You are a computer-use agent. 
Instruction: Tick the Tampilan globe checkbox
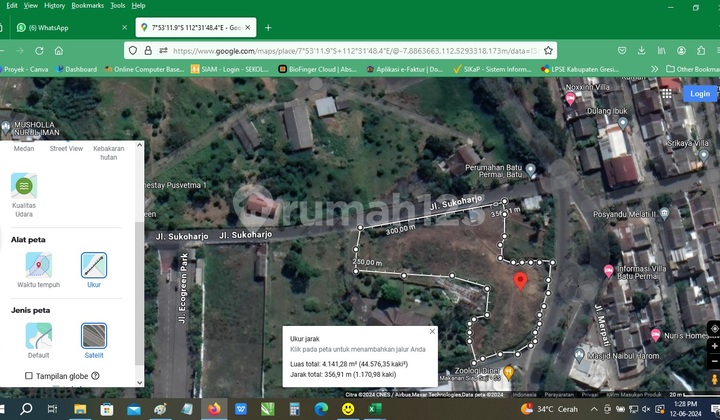[x=29, y=376]
